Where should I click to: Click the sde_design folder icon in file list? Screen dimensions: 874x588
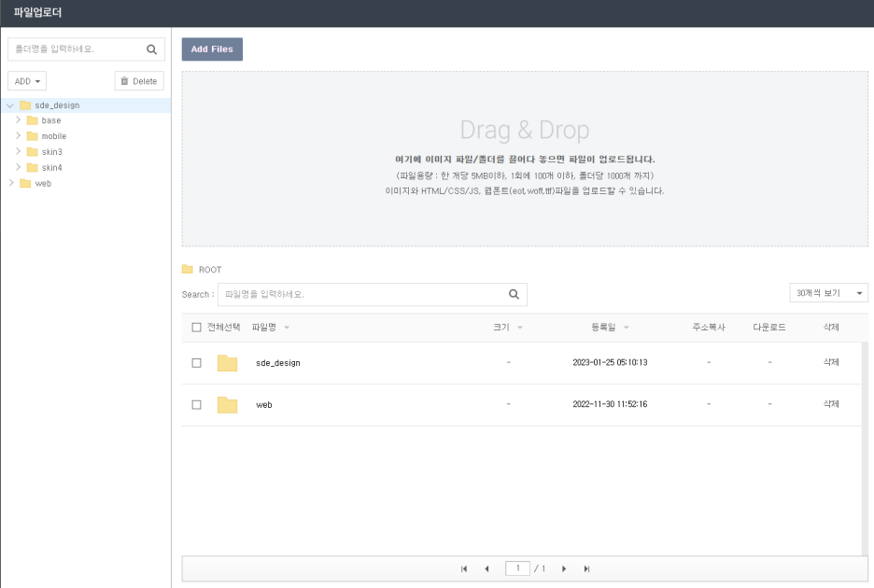[228, 363]
